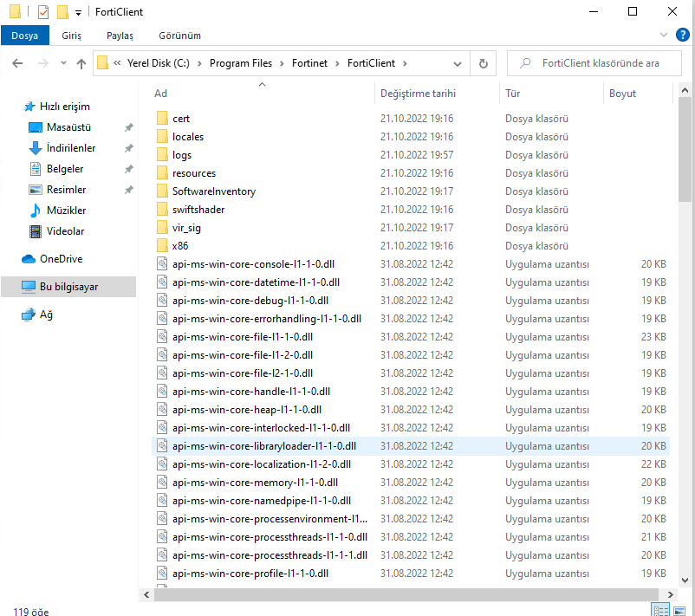Select the SoftwareInventory folder icon
This screenshot has width=695, height=616.
click(162, 191)
